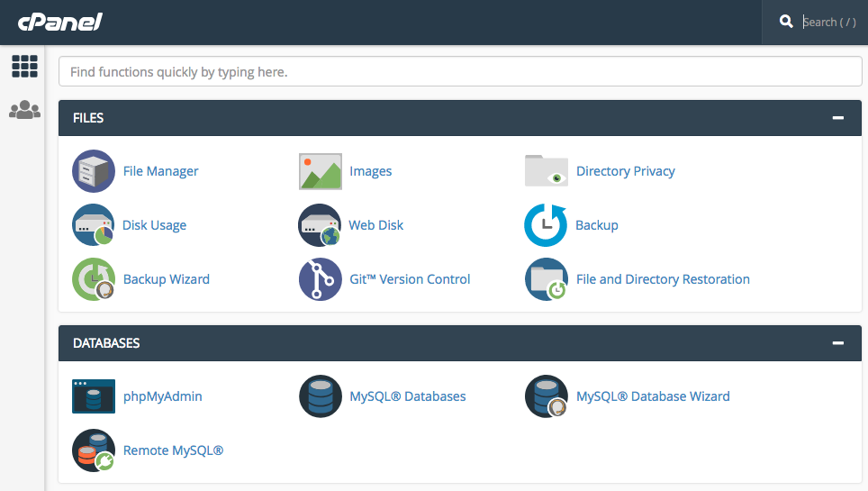Open the Backup Wizard link

coord(166,279)
